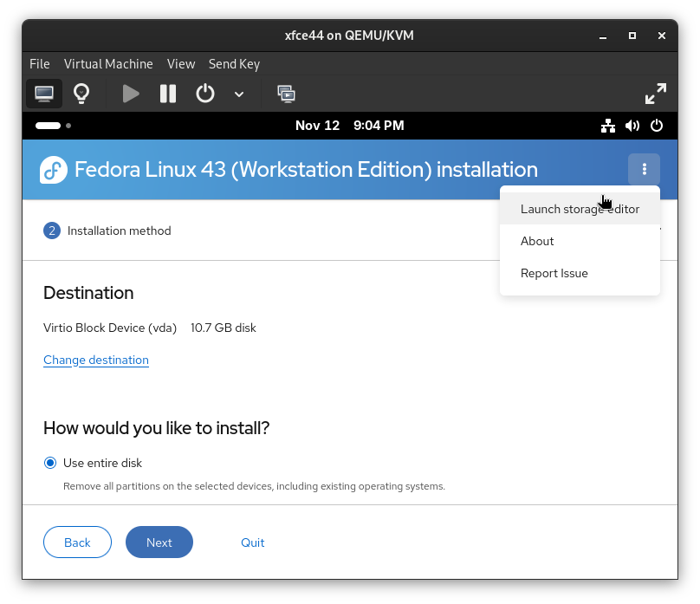The height and width of the screenshot is (604, 700).
Task: Click the guest power icon in top bar
Action: 657,126
